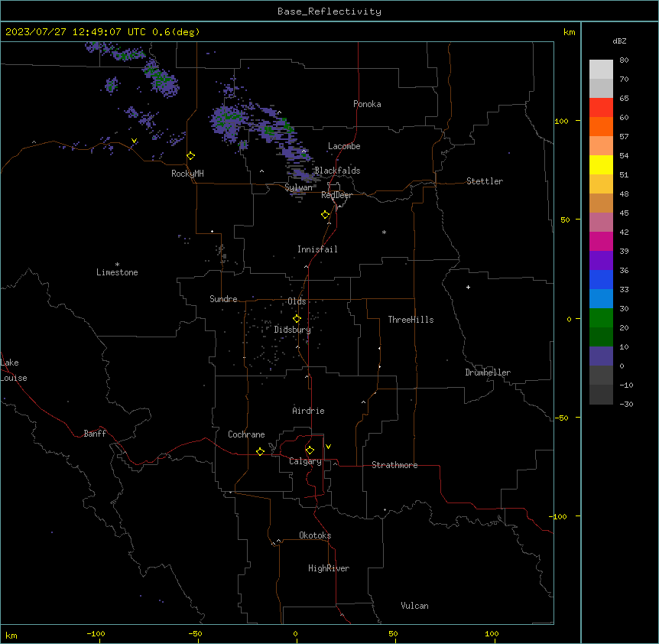
Task: Click the Airdrie city label
Action: [308, 411]
